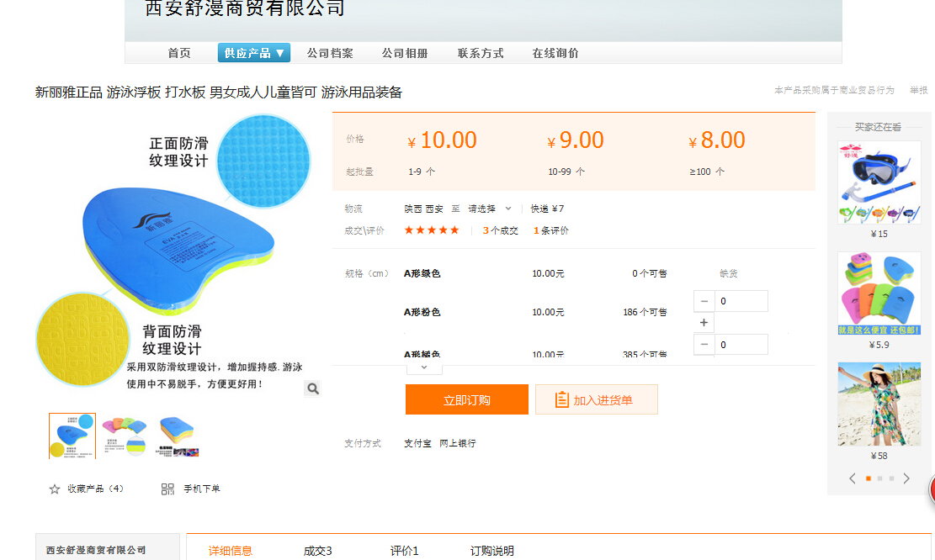935x560 pixels.
Task: Click the 举报 report link
Action: tap(918, 90)
